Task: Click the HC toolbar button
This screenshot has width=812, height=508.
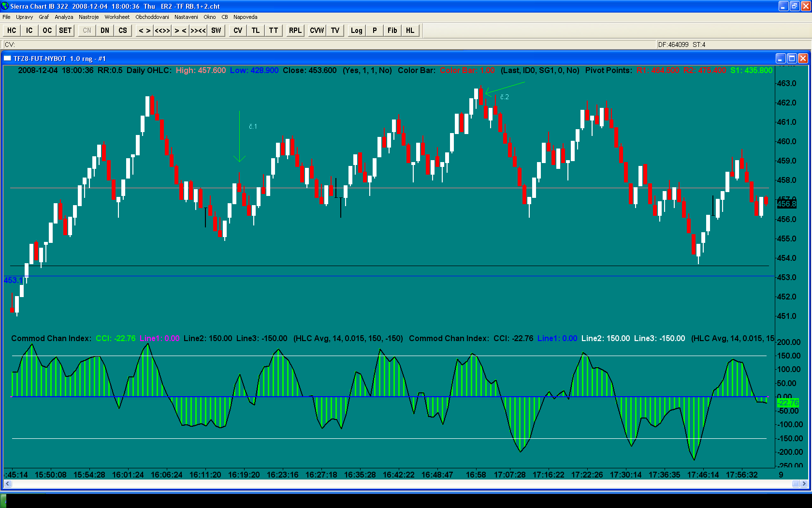Action: click(12, 30)
